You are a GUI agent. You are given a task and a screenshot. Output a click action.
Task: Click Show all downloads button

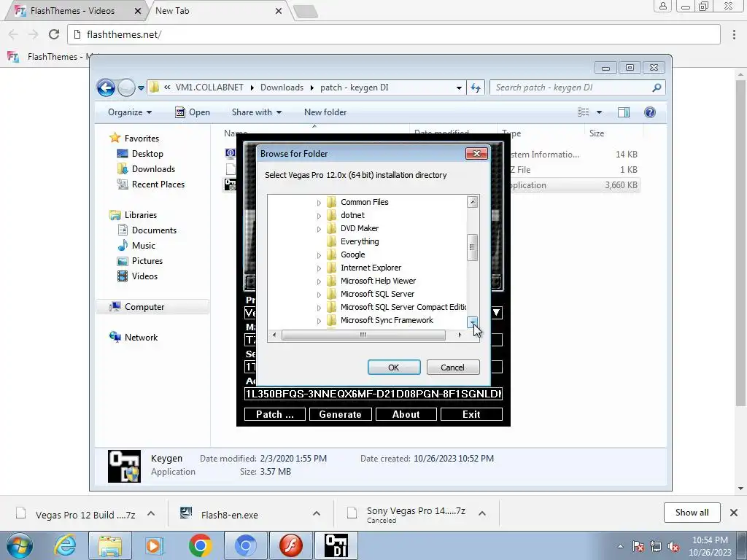(692, 513)
